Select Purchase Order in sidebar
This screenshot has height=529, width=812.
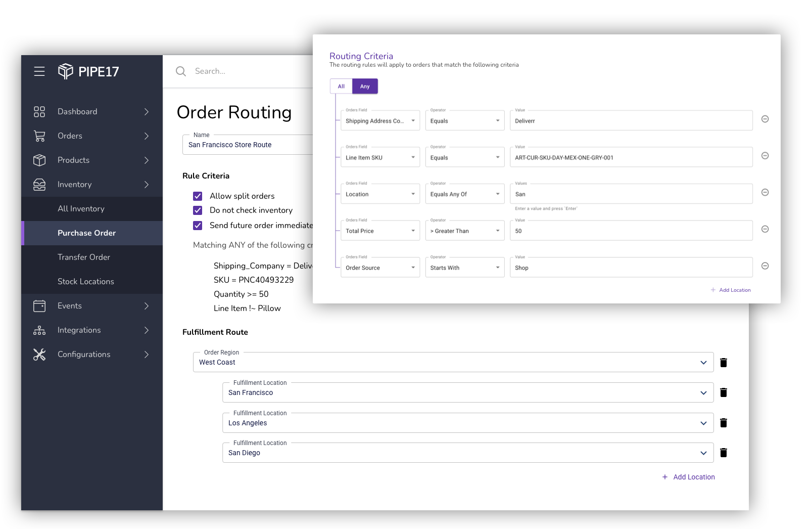pyautogui.click(x=92, y=233)
